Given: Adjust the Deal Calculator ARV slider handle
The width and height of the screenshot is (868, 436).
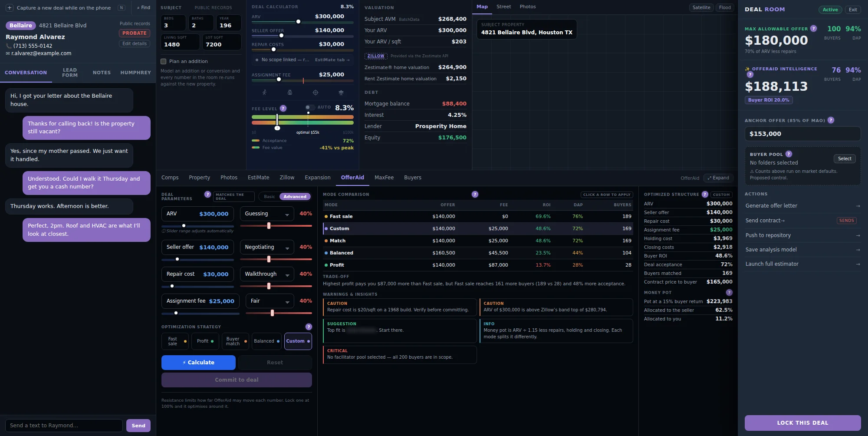Looking at the screenshot, I should point(298,22).
